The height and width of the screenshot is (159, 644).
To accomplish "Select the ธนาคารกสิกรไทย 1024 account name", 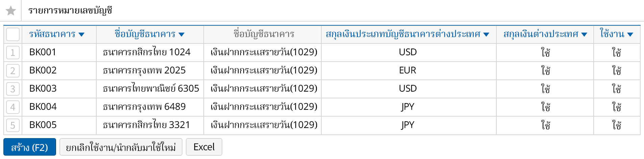I will click(x=147, y=52).
